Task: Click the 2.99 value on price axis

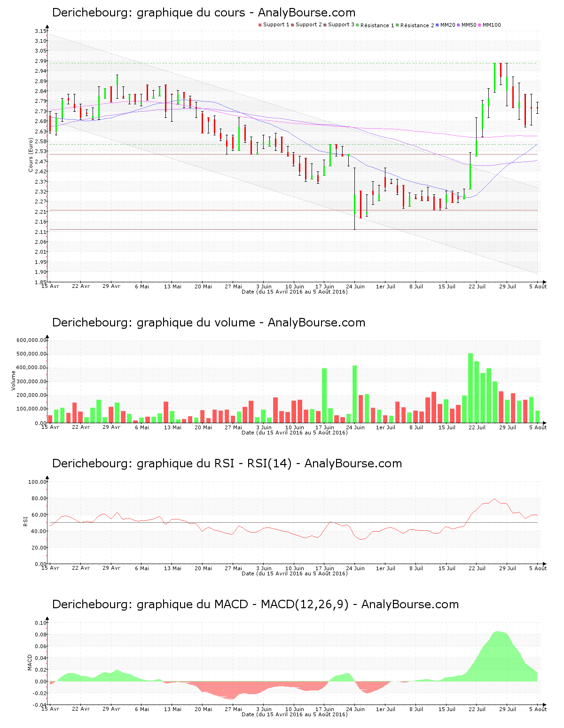Action: [x=40, y=61]
